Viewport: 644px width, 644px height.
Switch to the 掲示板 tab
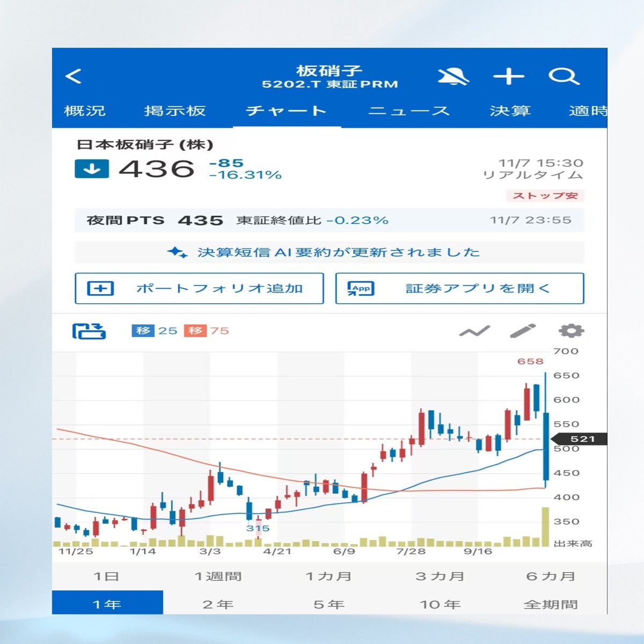[x=175, y=111]
